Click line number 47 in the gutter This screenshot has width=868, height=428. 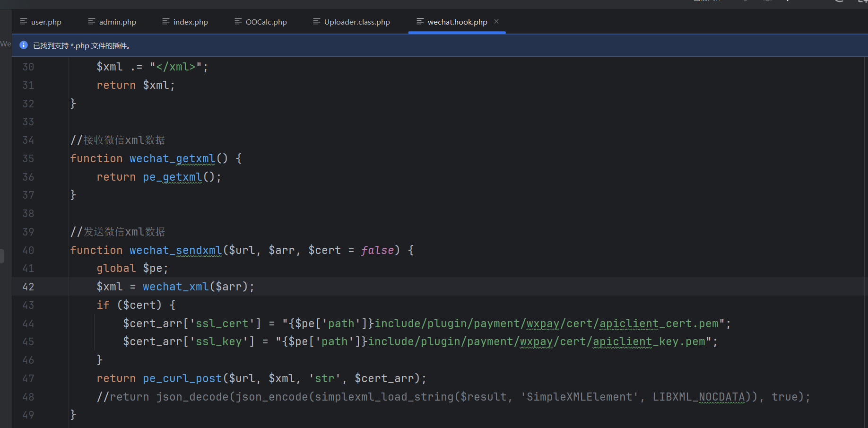point(28,379)
